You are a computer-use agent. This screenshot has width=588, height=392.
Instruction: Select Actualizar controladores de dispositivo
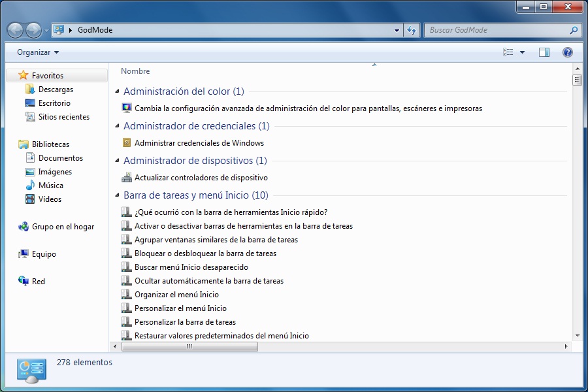pos(201,178)
